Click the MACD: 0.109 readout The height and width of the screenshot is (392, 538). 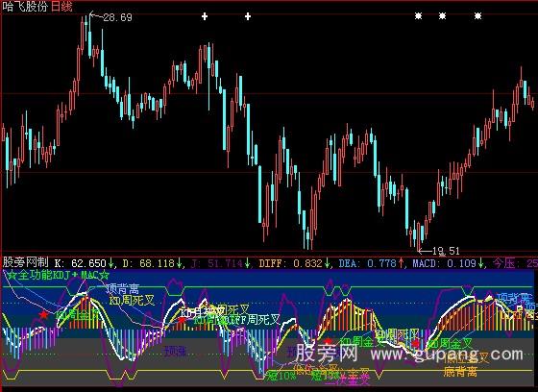point(444,263)
